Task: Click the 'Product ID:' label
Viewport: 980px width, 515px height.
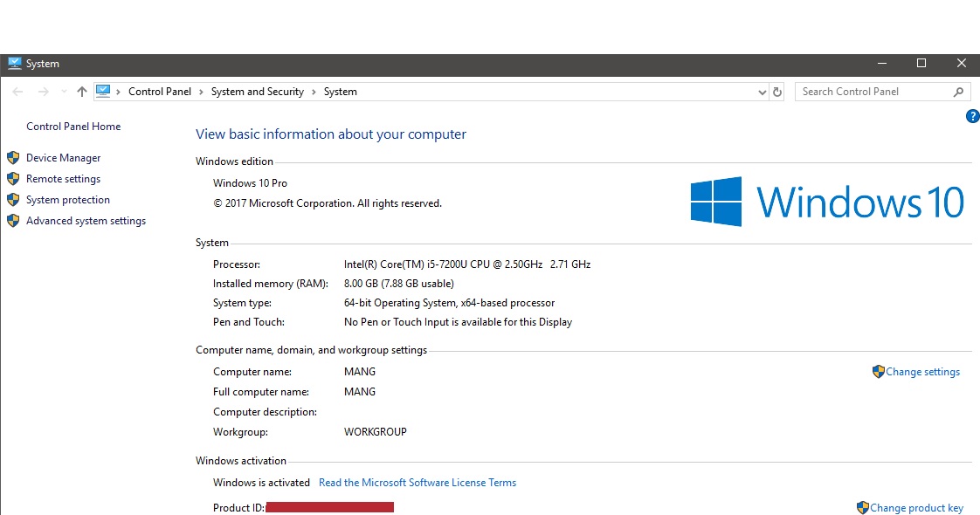Action: 238,507
